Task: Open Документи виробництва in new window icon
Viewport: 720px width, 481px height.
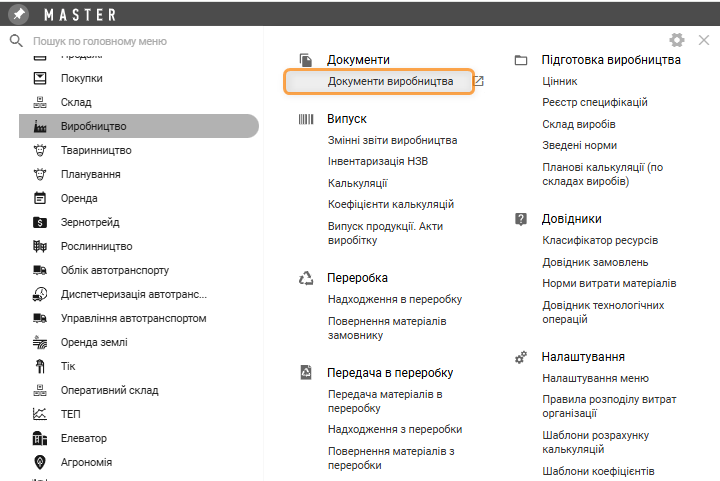Action: tap(479, 81)
